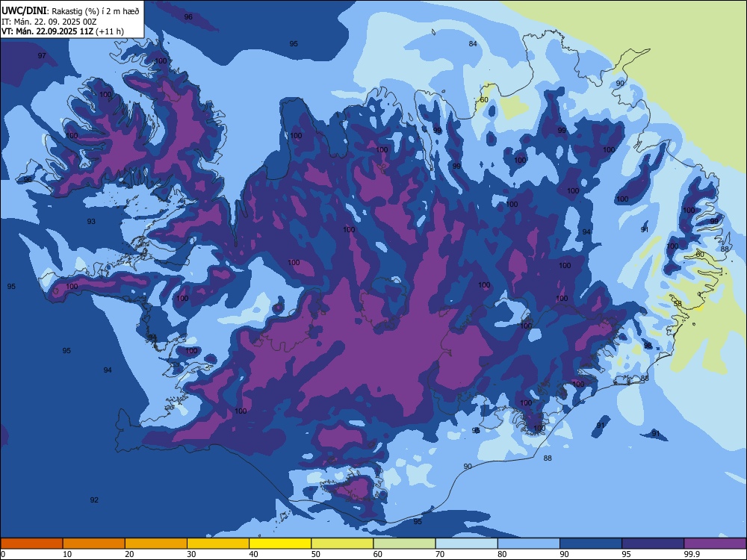Viewport: 747px width, 560px height.
Task: Pick the pale yellow 50–60 legend swatch
Action: pos(342,544)
